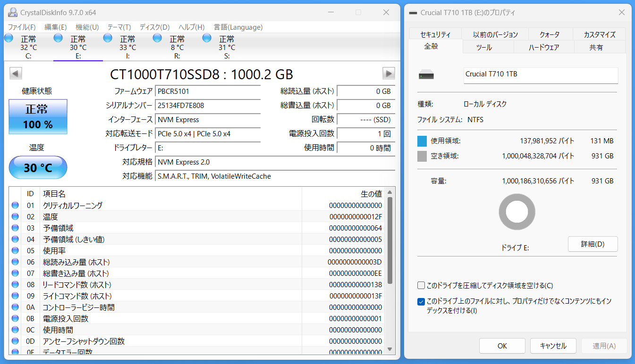
Task: Select drive E: status icon at 30 °C
Action: (x=58, y=38)
